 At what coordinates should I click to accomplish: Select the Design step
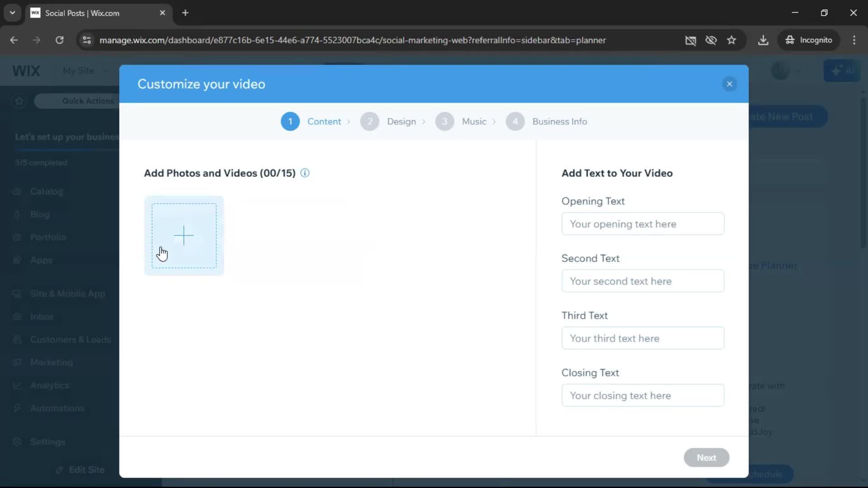(x=401, y=122)
